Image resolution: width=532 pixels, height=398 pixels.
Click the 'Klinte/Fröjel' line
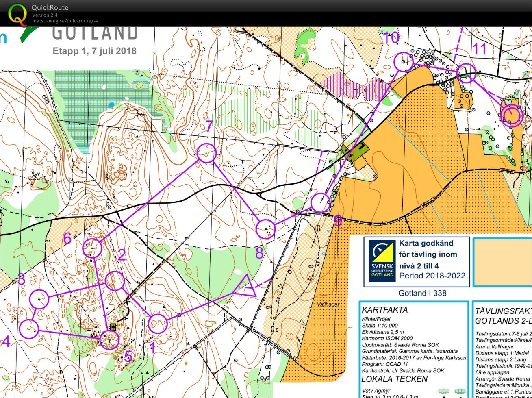point(377,319)
